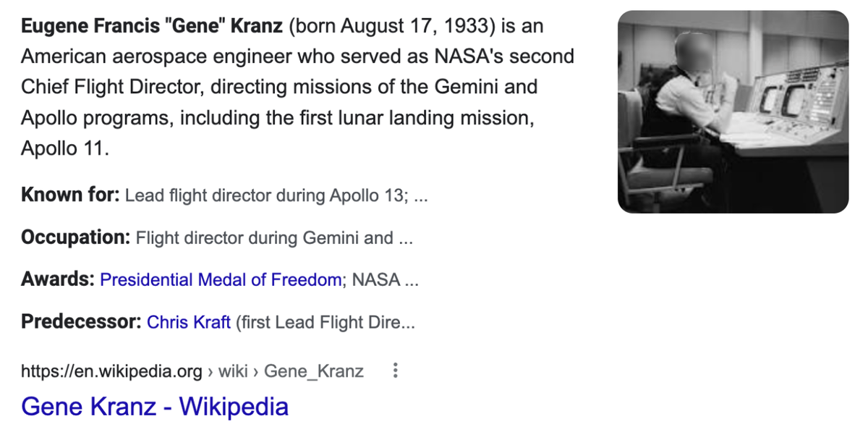Click the Known for: label

69,194
